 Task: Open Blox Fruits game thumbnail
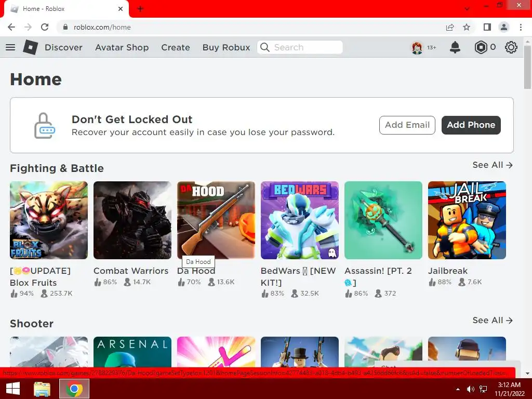point(49,220)
